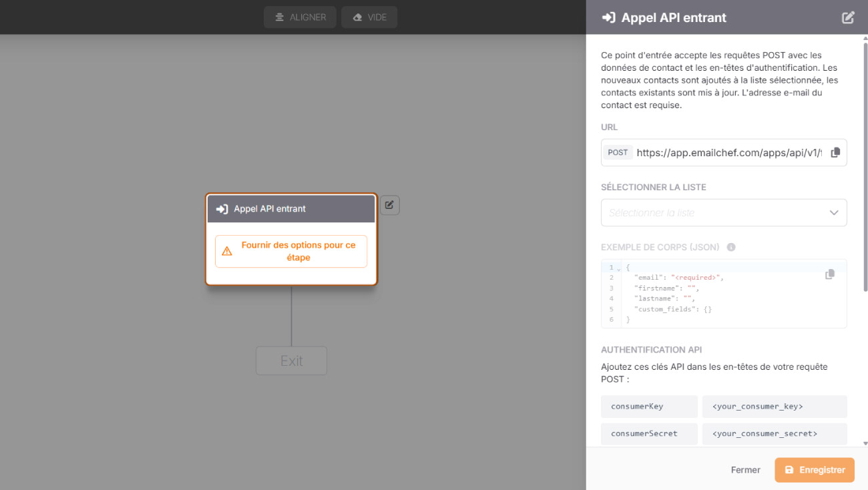Click the Appel API entrant panel title
Viewport: 868px width, 490px height.
[x=674, y=18]
